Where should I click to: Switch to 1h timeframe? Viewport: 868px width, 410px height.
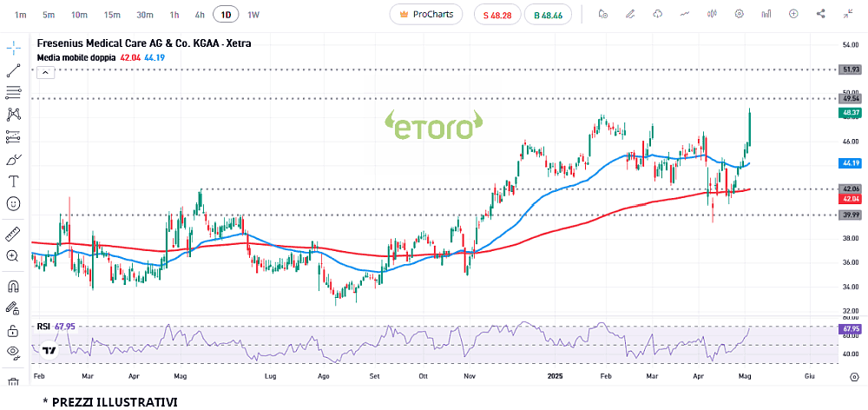point(174,15)
